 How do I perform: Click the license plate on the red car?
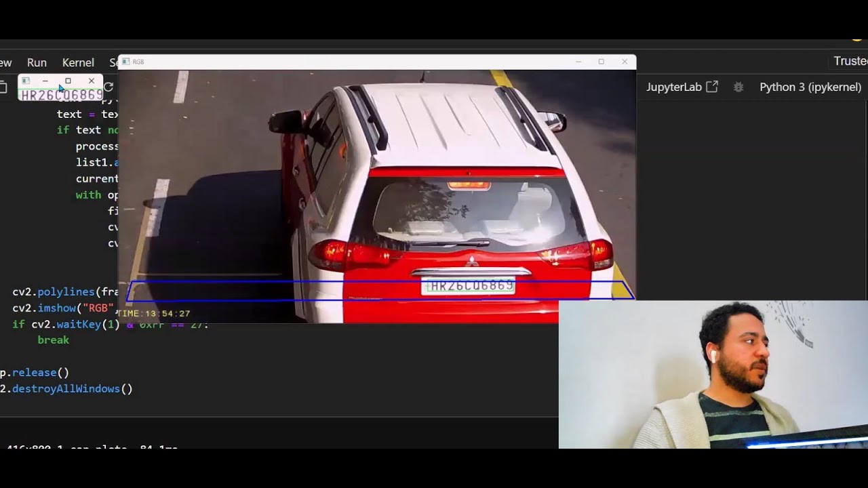pyautogui.click(x=469, y=286)
